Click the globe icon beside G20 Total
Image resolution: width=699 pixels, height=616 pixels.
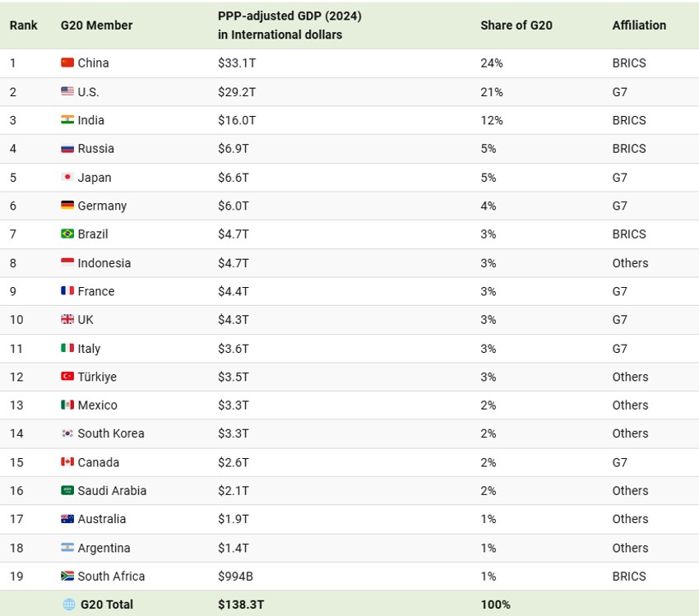69,604
